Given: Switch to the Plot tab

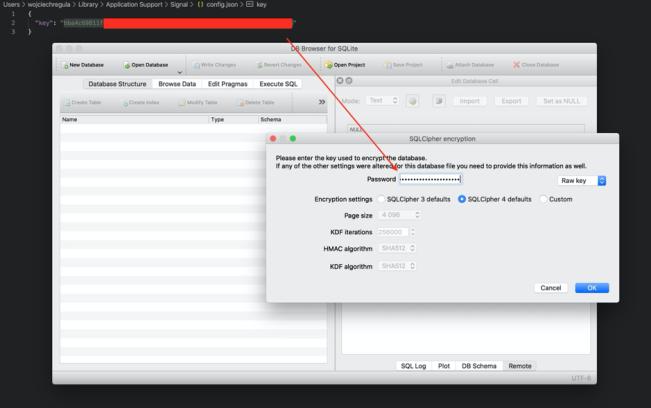Looking at the screenshot, I should tap(443, 366).
